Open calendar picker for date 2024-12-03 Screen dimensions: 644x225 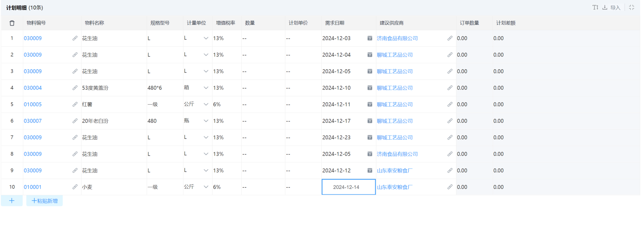click(370, 38)
